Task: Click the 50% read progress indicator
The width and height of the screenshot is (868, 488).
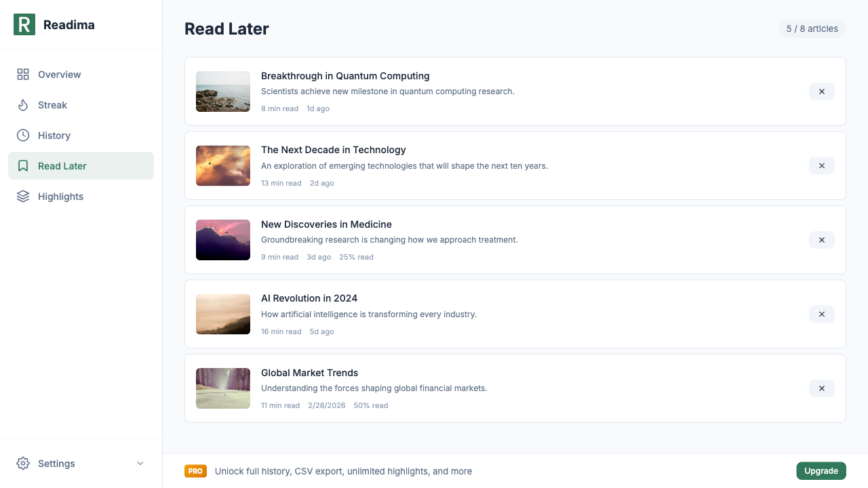Action: tap(370, 405)
